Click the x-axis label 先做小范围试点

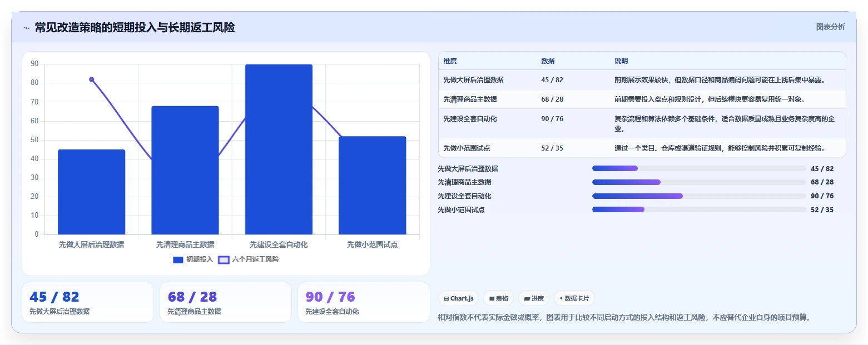point(373,244)
